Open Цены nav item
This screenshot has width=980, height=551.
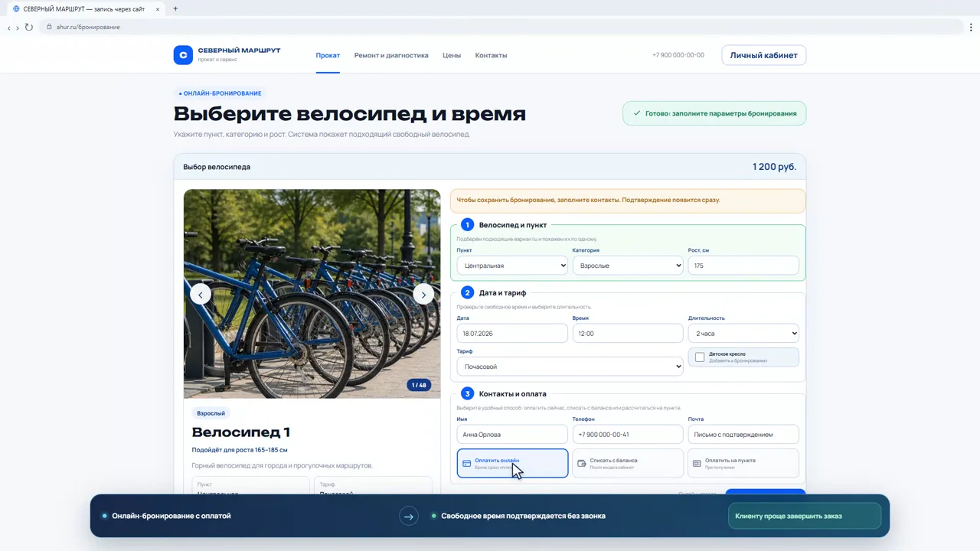[x=452, y=55]
